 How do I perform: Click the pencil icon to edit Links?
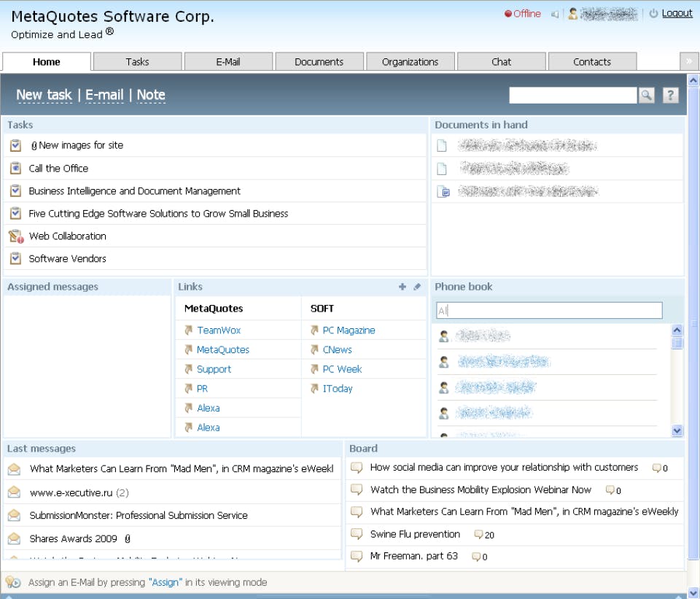pos(417,287)
